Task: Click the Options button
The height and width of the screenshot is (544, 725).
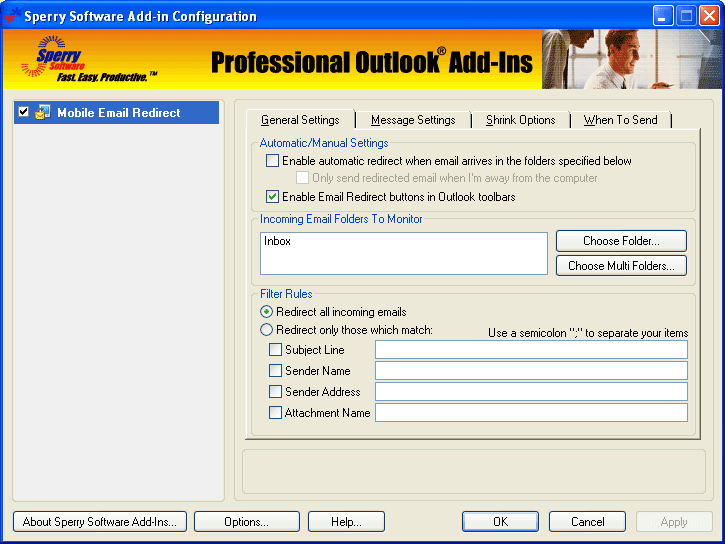Action: 246,522
